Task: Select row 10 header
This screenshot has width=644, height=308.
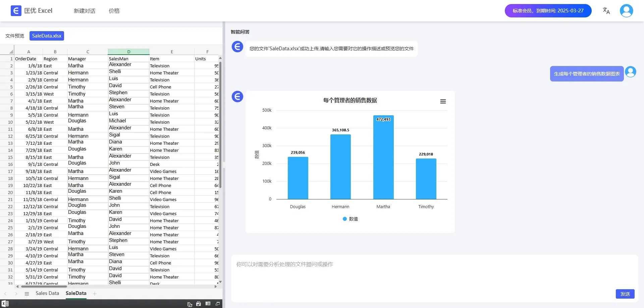Action: coord(7,122)
